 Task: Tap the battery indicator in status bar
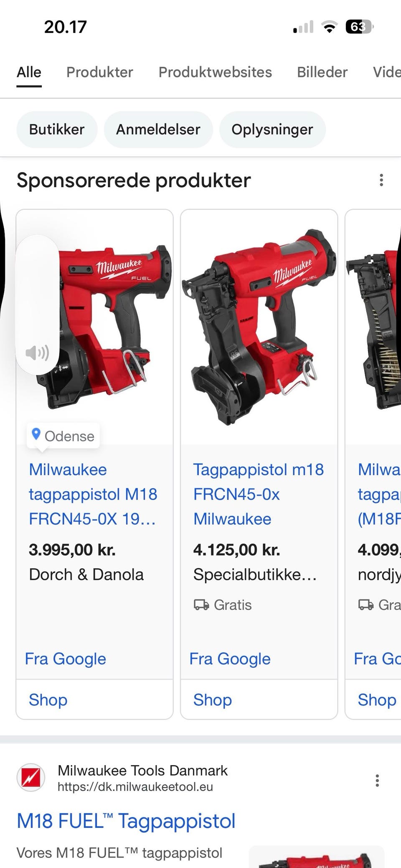pyautogui.click(x=359, y=27)
